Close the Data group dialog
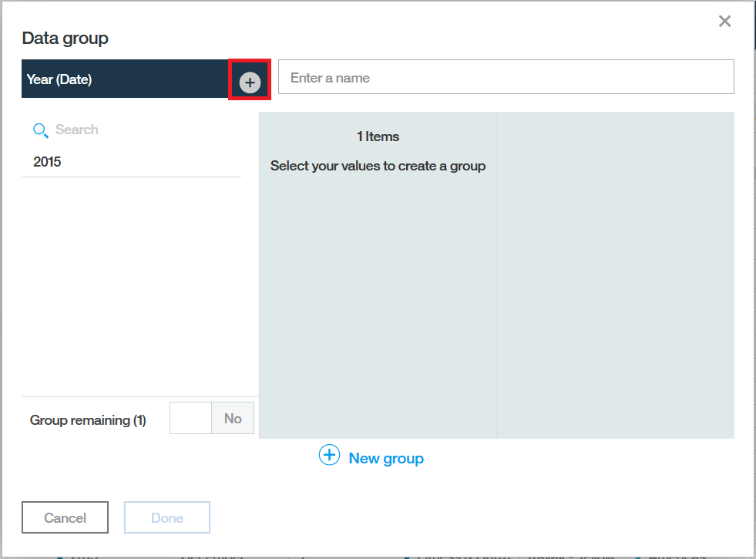Image resolution: width=756 pixels, height=559 pixels. (724, 22)
